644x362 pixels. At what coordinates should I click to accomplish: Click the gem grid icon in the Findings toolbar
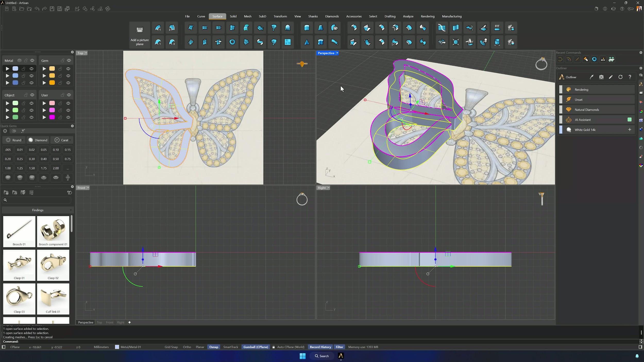[31, 193]
